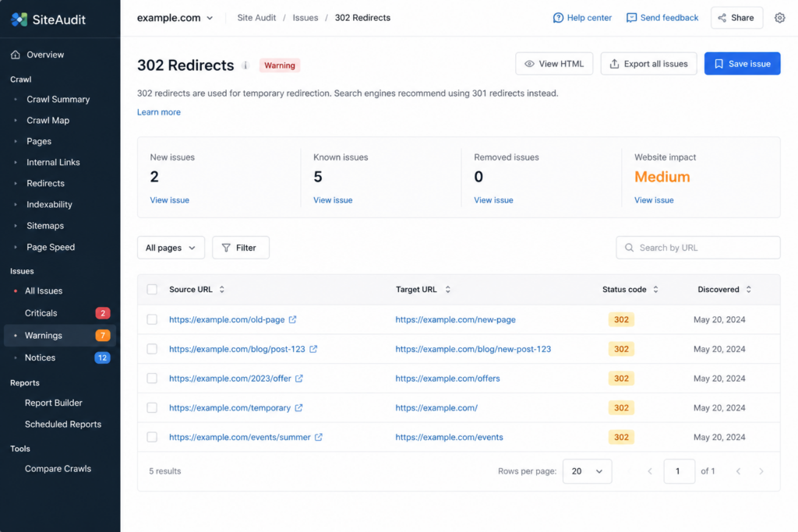The height and width of the screenshot is (532, 798).
Task: Open the example.com project dropdown
Action: point(175,18)
